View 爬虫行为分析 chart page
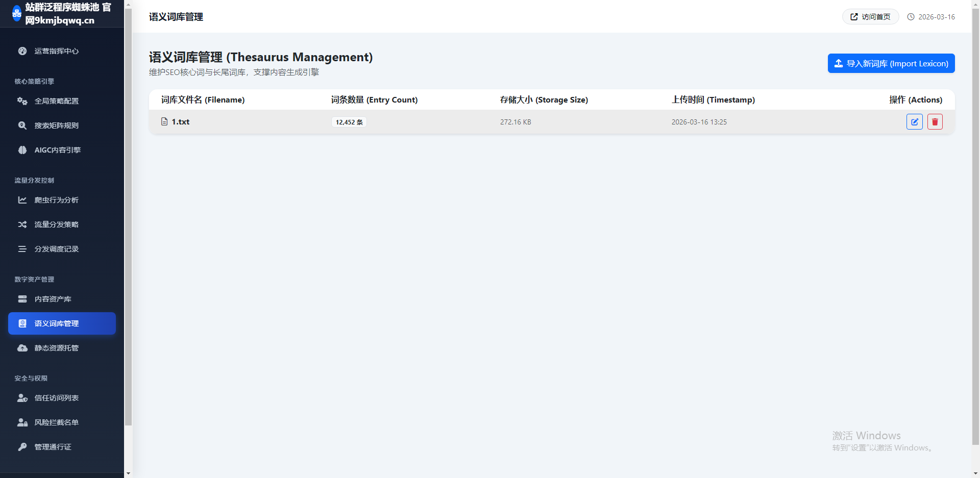980x478 pixels. tap(56, 200)
